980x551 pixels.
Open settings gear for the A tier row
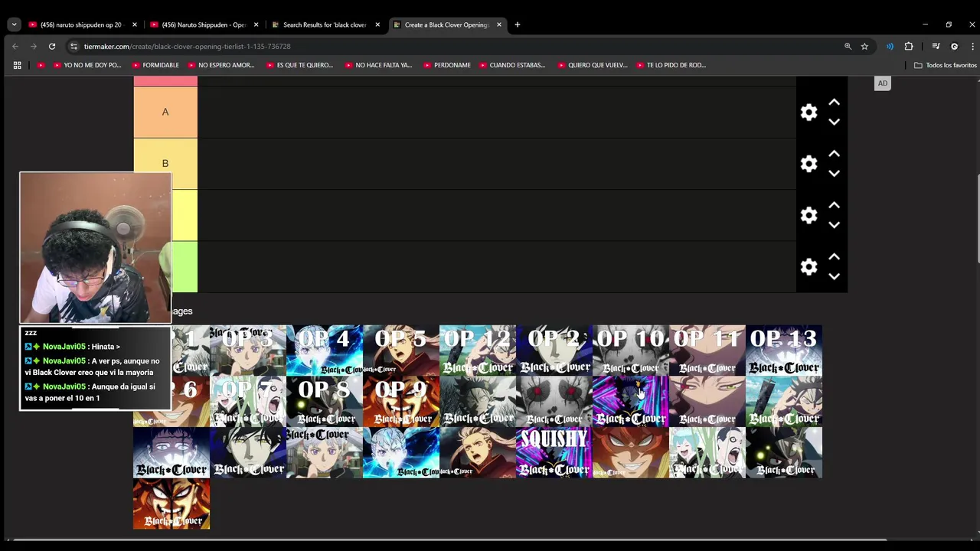(808, 112)
